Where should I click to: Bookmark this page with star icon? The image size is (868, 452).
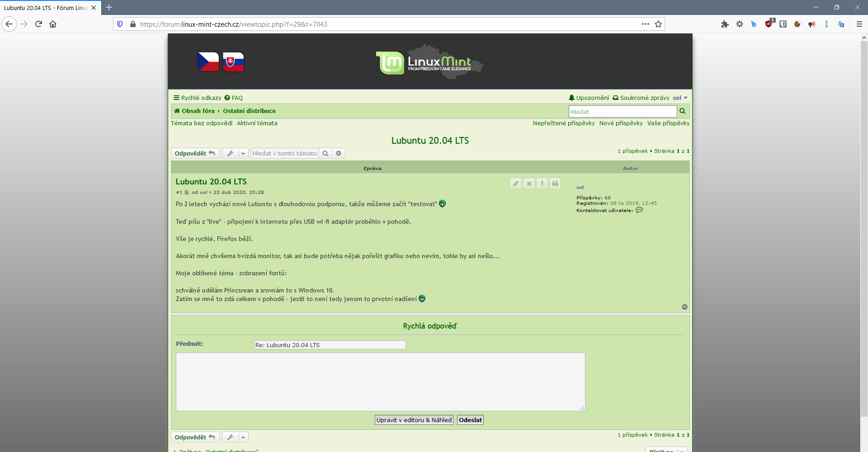pos(658,24)
